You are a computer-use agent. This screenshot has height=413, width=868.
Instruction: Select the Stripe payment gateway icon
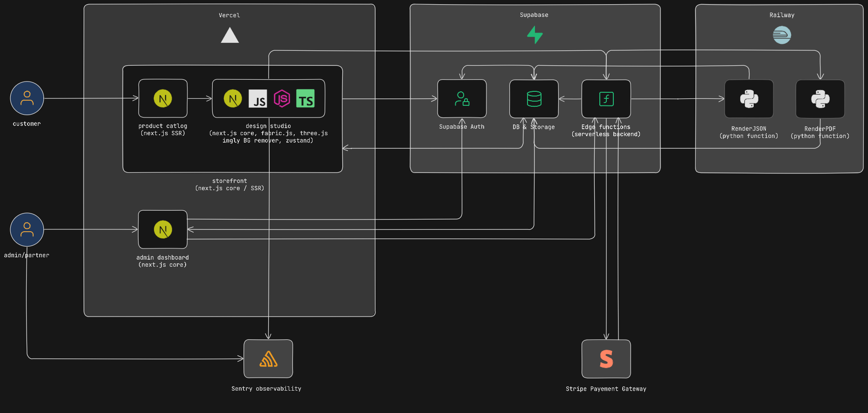pyautogui.click(x=606, y=359)
